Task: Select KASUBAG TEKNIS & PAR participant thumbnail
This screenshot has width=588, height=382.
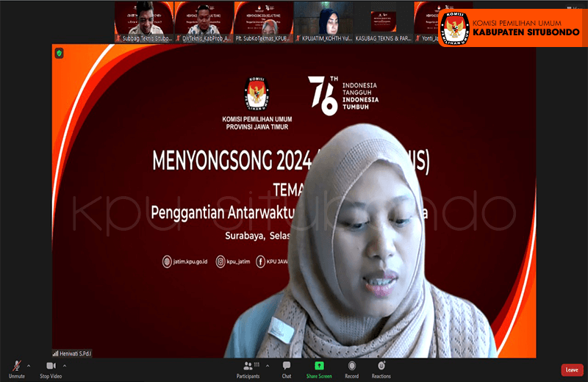Action: (383, 21)
